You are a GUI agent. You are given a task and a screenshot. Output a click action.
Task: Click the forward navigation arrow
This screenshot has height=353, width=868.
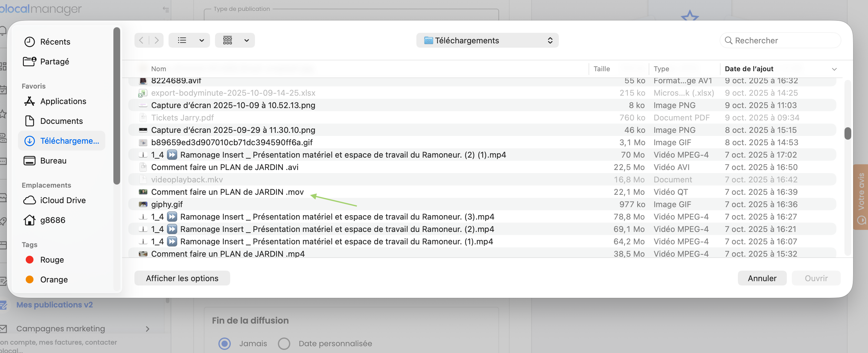pos(156,41)
